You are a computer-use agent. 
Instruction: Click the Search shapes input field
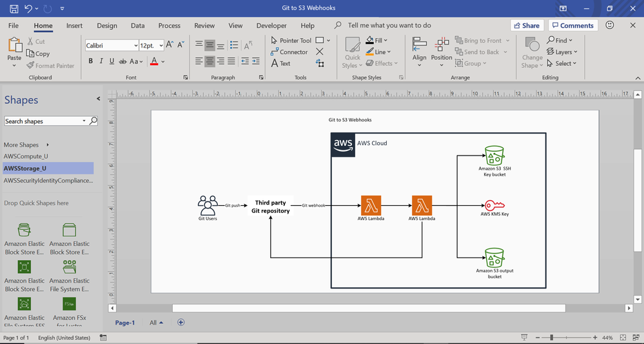pyautogui.click(x=43, y=121)
